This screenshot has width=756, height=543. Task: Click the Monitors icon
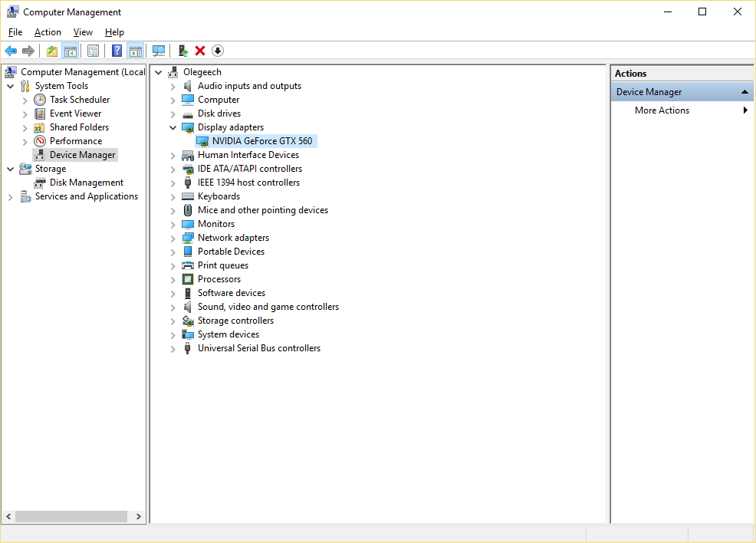188,224
